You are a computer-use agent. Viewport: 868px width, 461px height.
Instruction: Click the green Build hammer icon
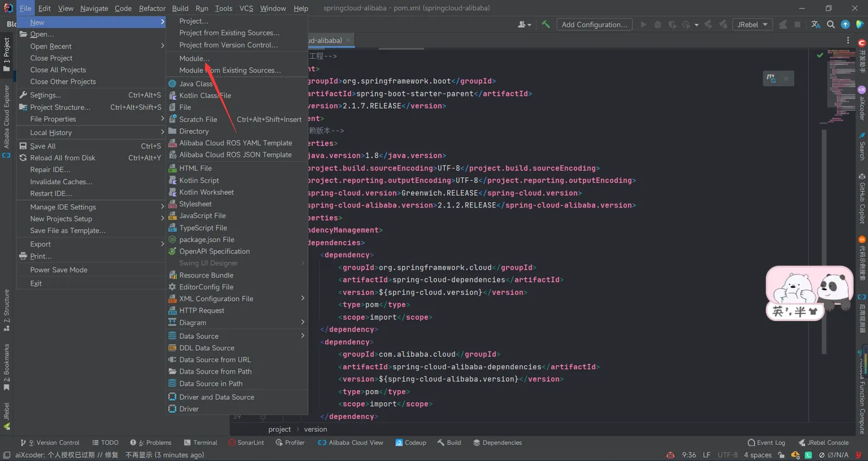(546, 25)
